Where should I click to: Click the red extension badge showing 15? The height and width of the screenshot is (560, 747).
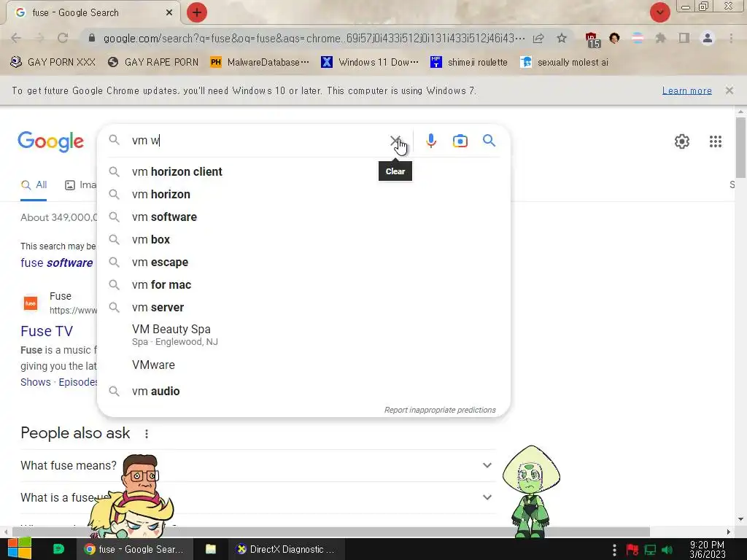(592, 40)
